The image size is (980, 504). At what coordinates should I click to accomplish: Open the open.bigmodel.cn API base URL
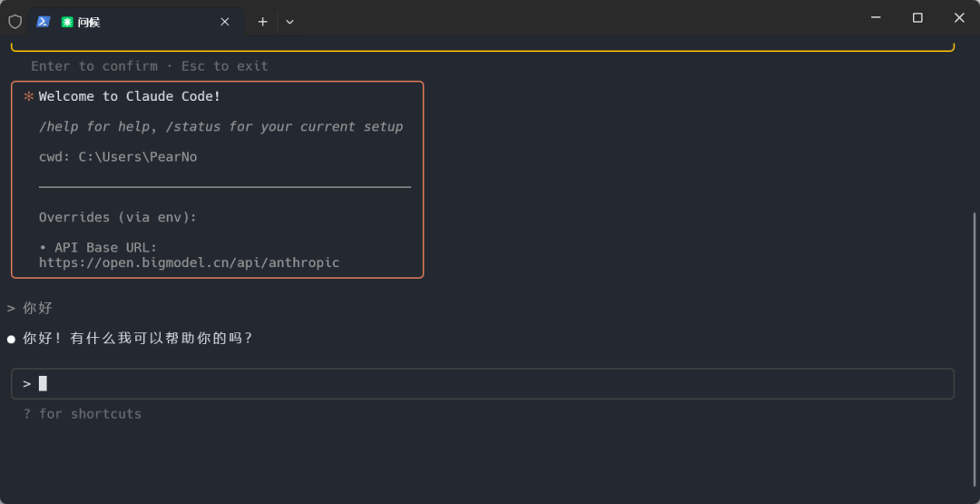(189, 262)
